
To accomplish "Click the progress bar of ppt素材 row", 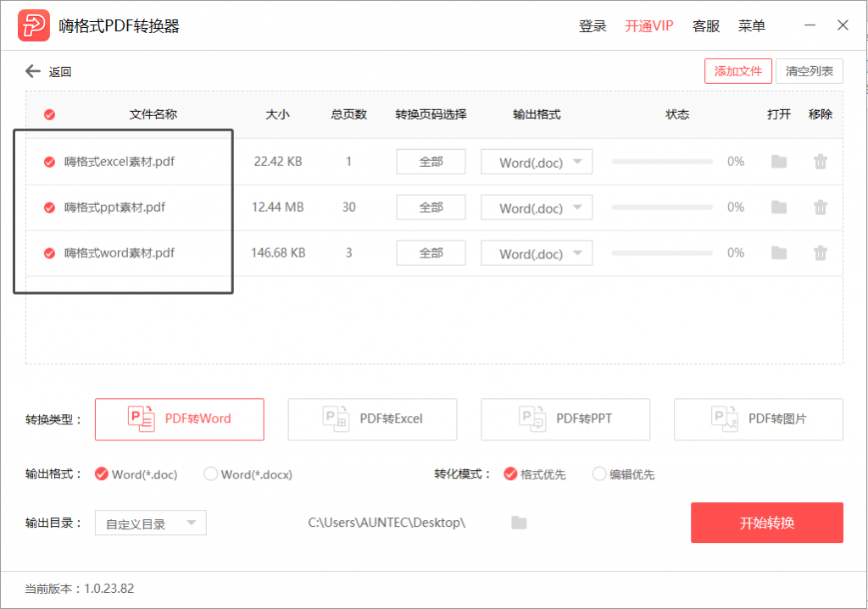I will coord(662,208).
